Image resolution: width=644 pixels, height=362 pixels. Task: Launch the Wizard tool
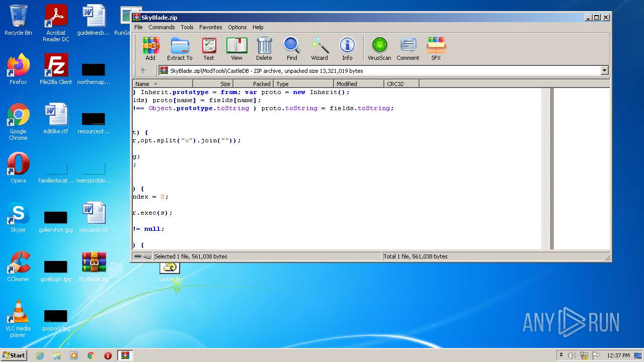(319, 49)
